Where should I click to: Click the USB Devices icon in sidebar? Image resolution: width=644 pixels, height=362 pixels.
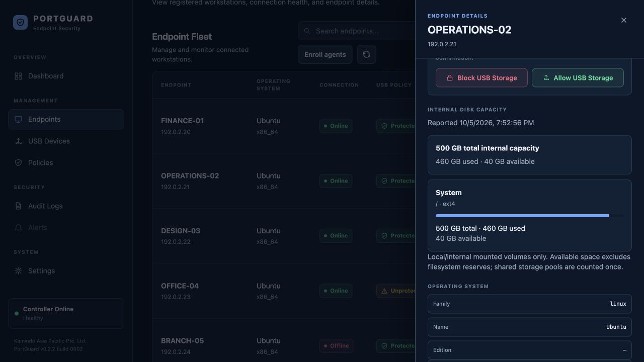[18, 141]
